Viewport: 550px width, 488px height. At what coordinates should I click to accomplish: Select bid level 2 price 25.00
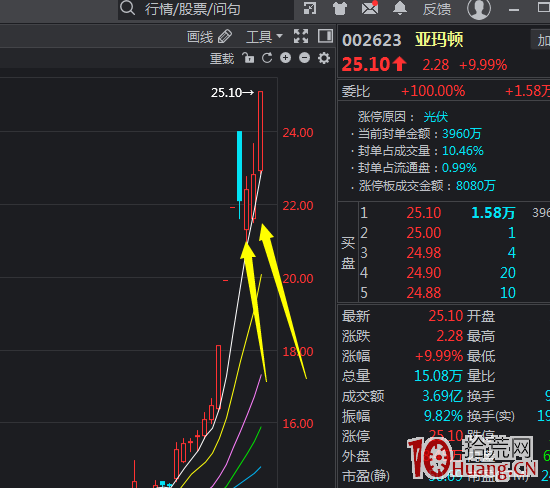point(424,233)
